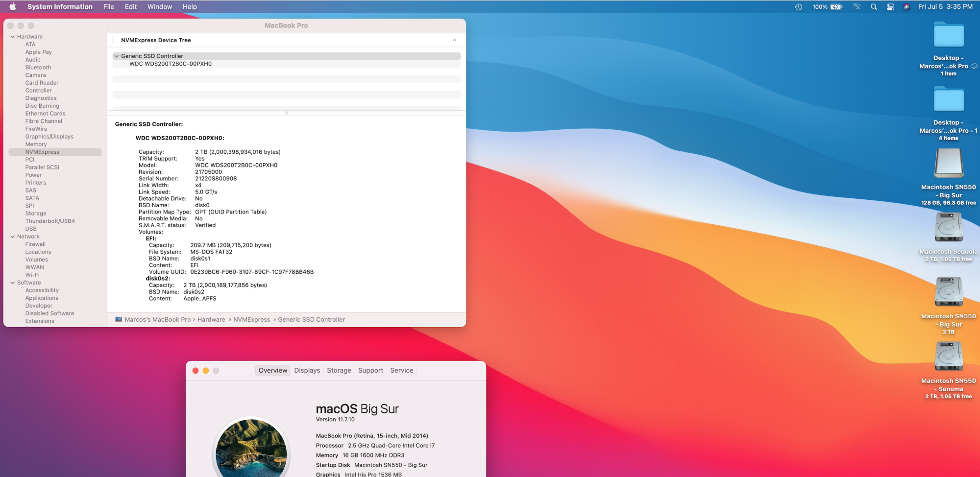980x477 pixels.
Task: Switch to the Support tab
Action: pos(370,370)
